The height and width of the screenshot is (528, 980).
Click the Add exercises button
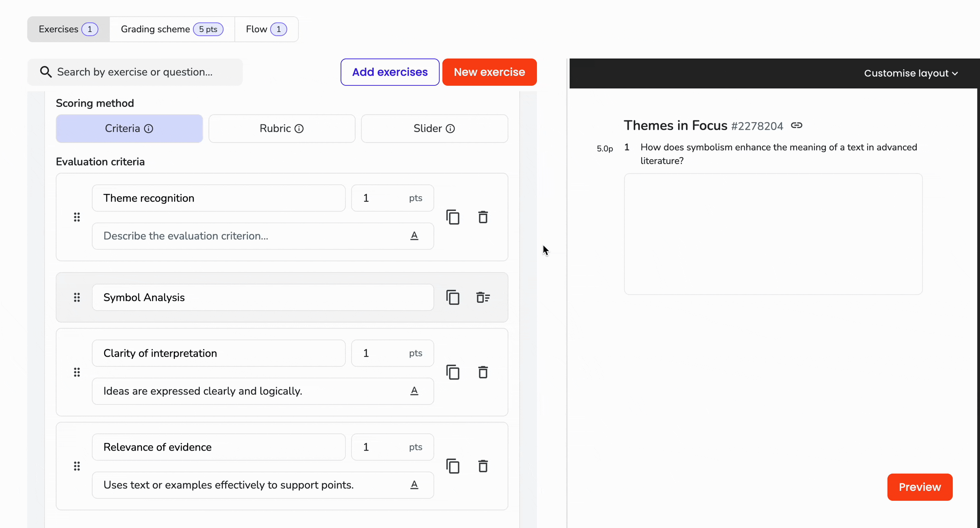click(390, 72)
